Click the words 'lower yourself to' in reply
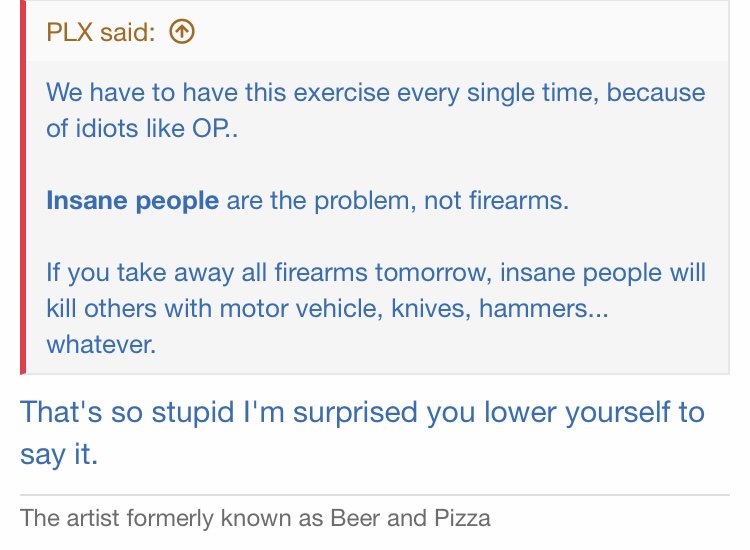The height and width of the screenshot is (550, 750). [594, 413]
